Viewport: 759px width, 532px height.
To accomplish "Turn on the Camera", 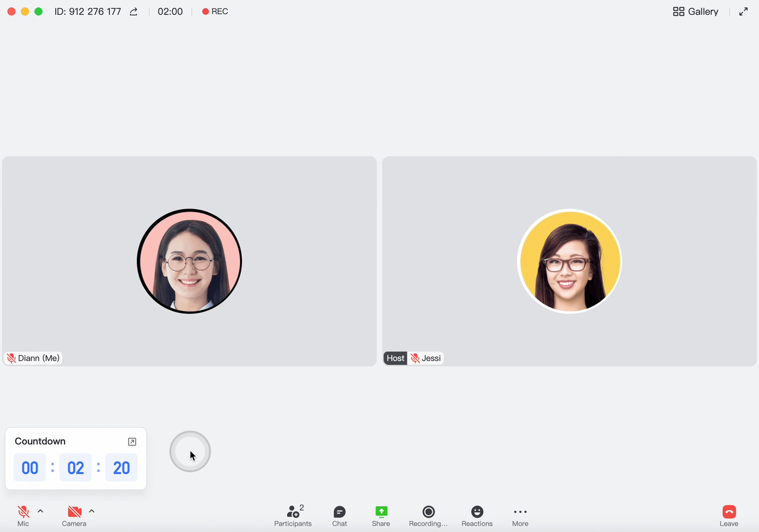I will pos(74,515).
